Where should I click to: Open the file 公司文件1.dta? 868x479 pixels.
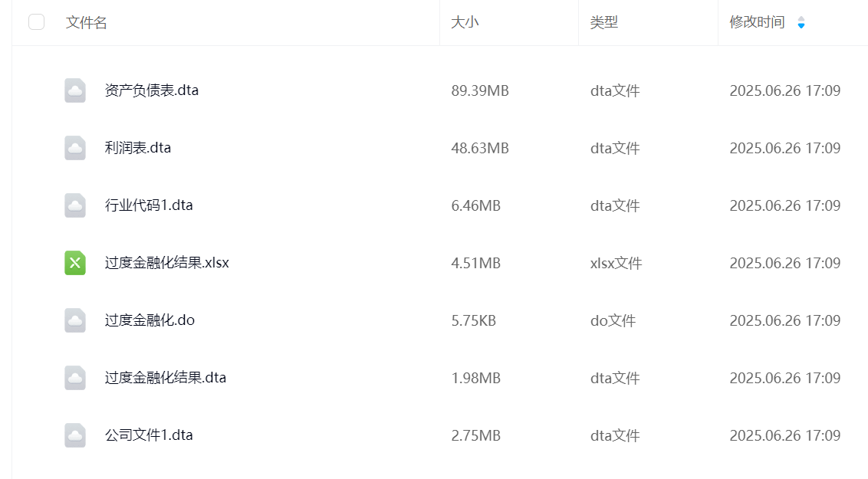(x=149, y=435)
